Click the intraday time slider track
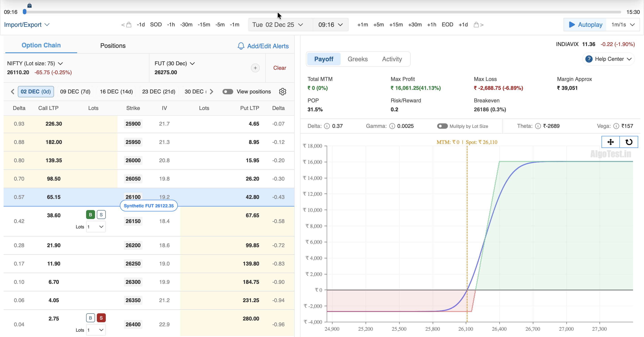The width and height of the screenshot is (644, 337). [x=325, y=12]
